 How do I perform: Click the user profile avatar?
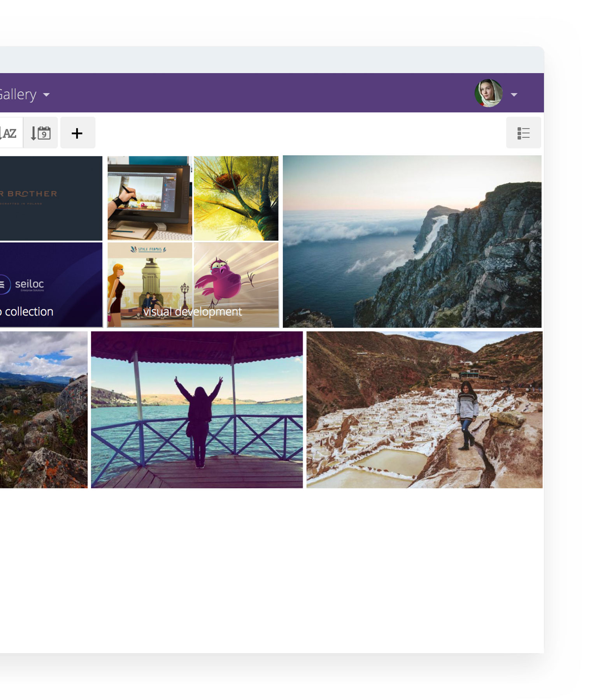pyautogui.click(x=489, y=93)
